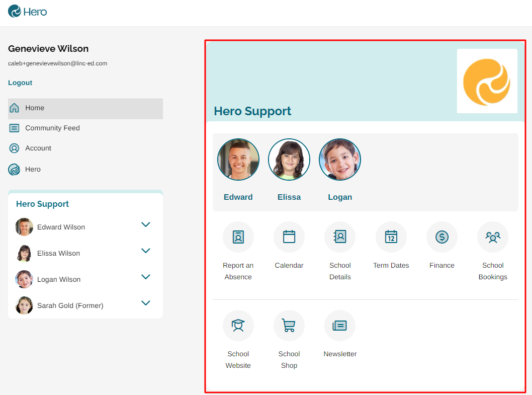Click the Logout link

click(20, 83)
